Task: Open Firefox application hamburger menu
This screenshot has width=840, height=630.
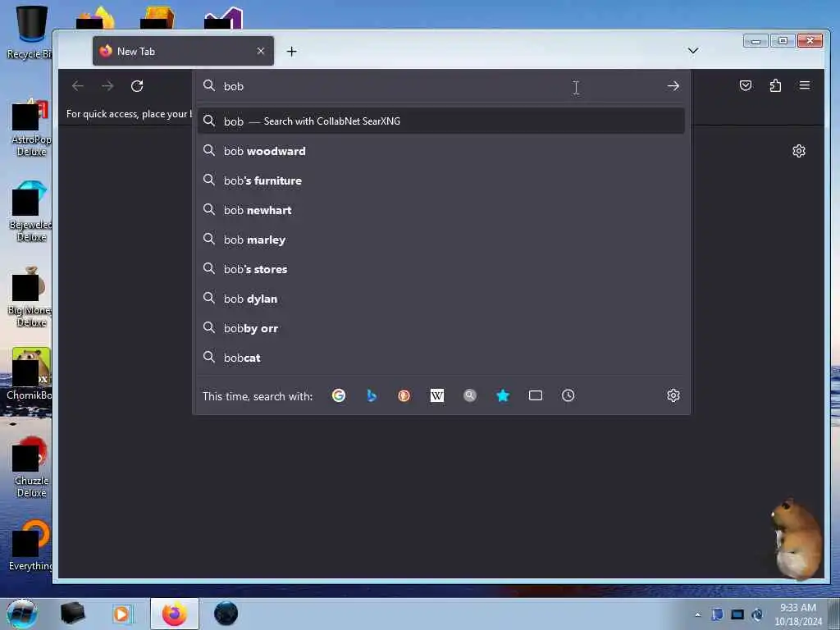Action: (805, 85)
